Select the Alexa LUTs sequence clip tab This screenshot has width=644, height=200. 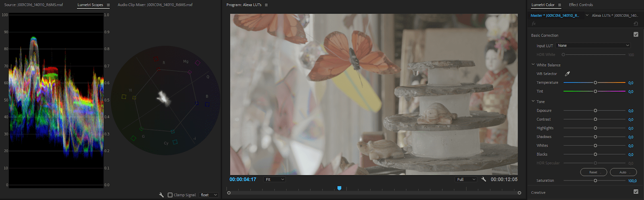coord(615,15)
